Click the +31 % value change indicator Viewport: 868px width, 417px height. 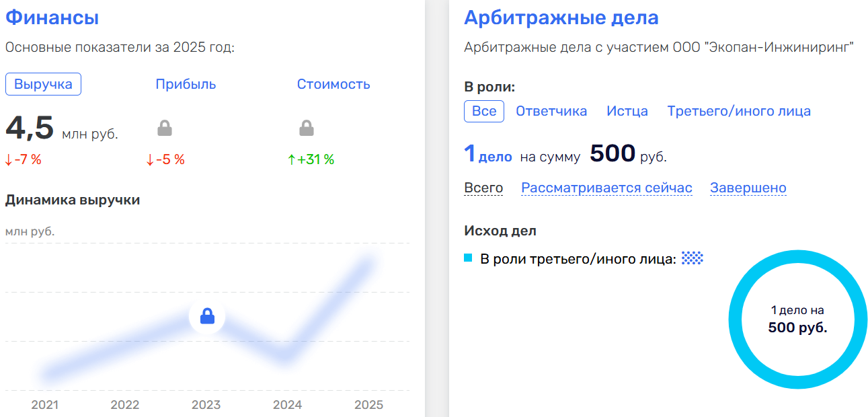(311, 160)
